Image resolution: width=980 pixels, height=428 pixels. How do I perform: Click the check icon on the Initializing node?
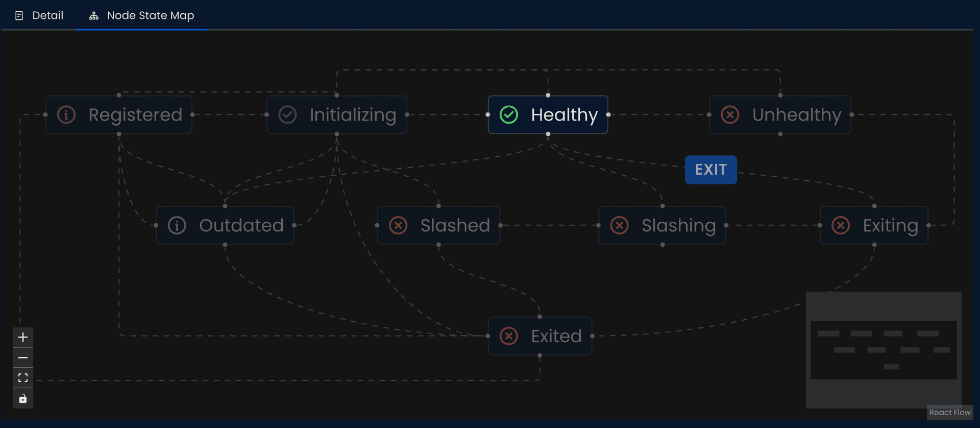[287, 114]
